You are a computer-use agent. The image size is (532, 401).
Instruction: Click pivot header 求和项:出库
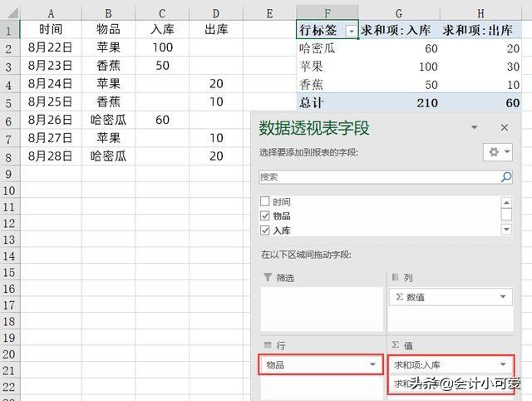tap(480, 30)
